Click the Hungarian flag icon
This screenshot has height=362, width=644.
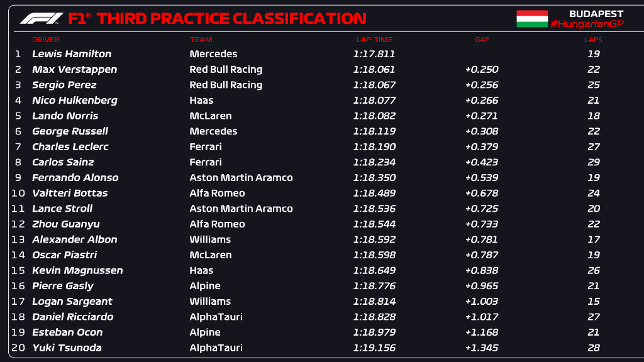pos(532,18)
